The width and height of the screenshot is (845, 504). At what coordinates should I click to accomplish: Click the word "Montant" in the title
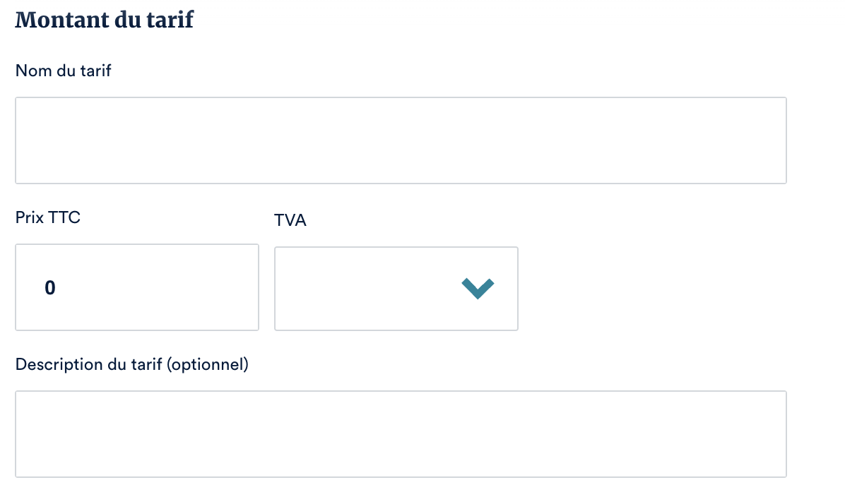point(53,20)
